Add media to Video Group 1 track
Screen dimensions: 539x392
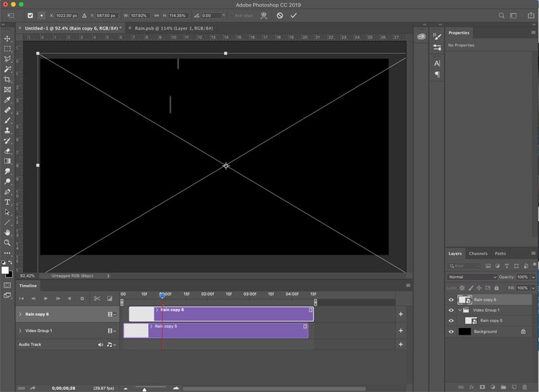pos(400,331)
